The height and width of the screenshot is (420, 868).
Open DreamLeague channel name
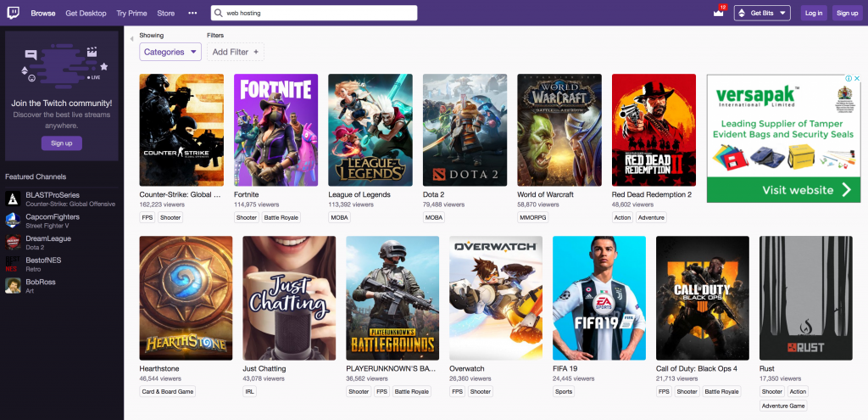[48, 238]
